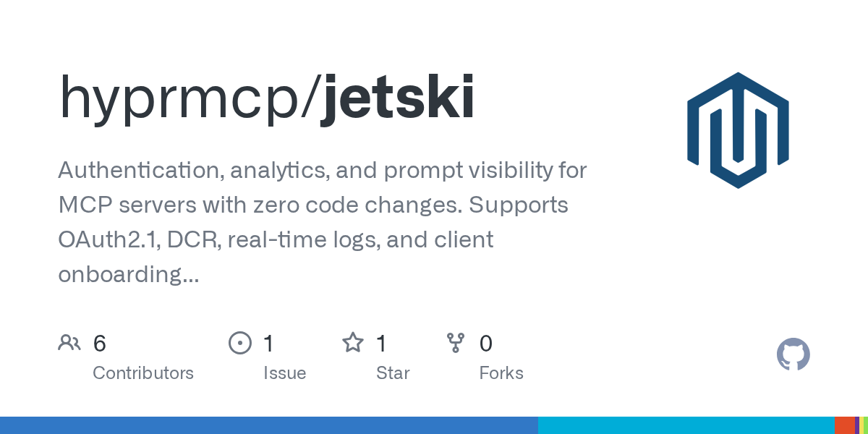Click the cyan language bar segment
This screenshot has width=868, height=434.
pyautogui.click(x=686, y=425)
